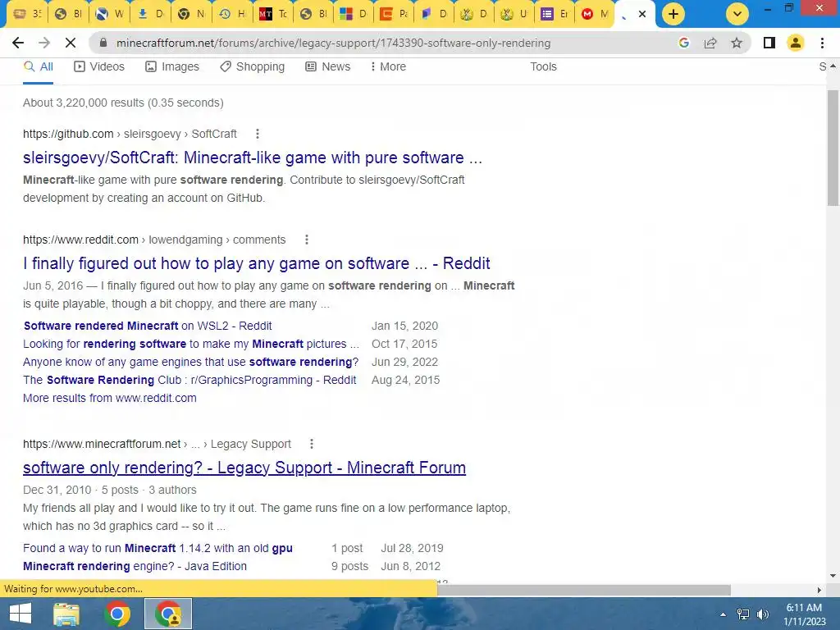Open 'Looking for rendering software' link

pos(191,344)
